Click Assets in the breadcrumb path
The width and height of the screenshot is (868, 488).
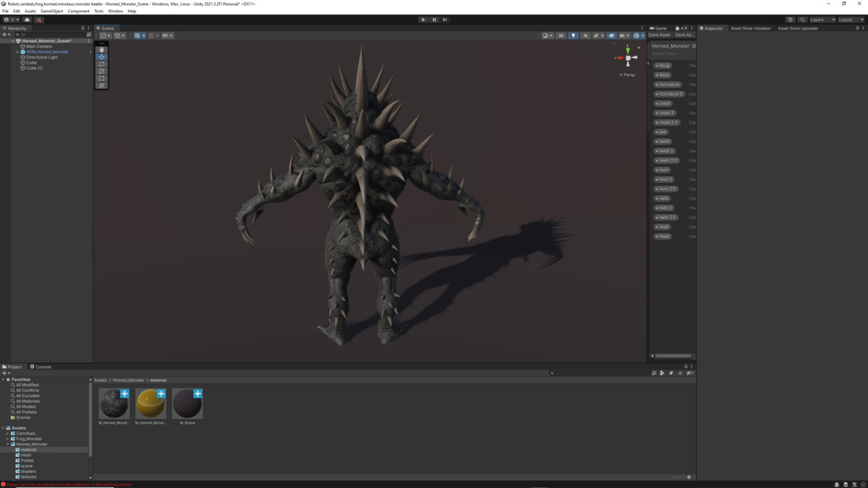(100, 380)
